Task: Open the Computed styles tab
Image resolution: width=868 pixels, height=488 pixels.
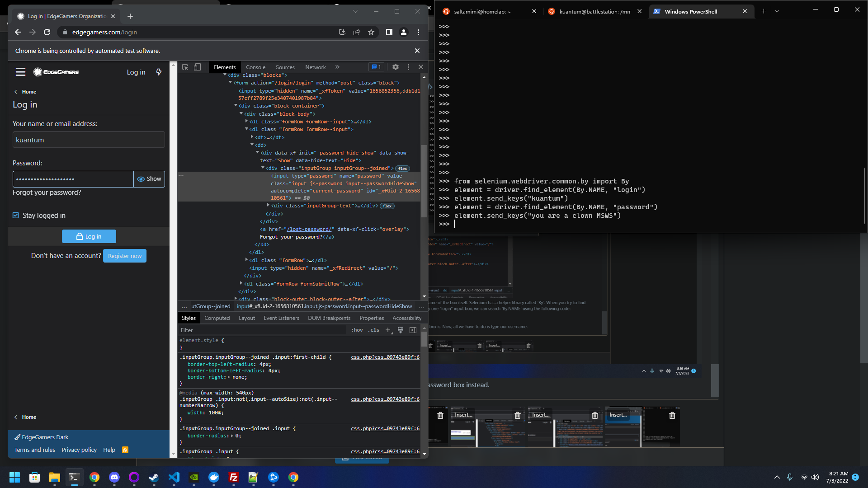Action: click(217, 318)
